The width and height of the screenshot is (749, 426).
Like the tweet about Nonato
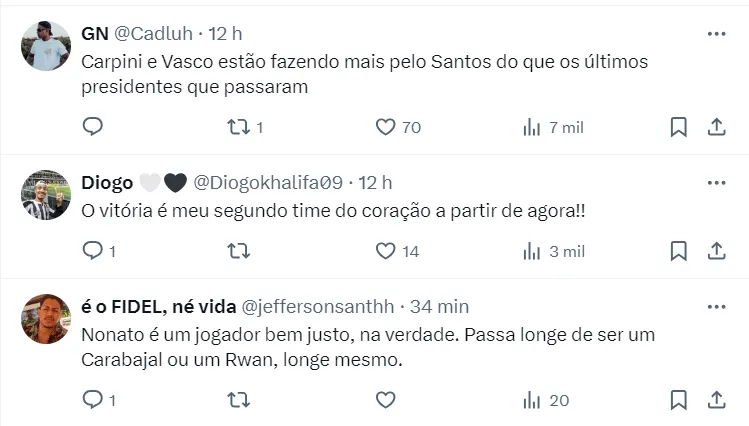(x=386, y=399)
